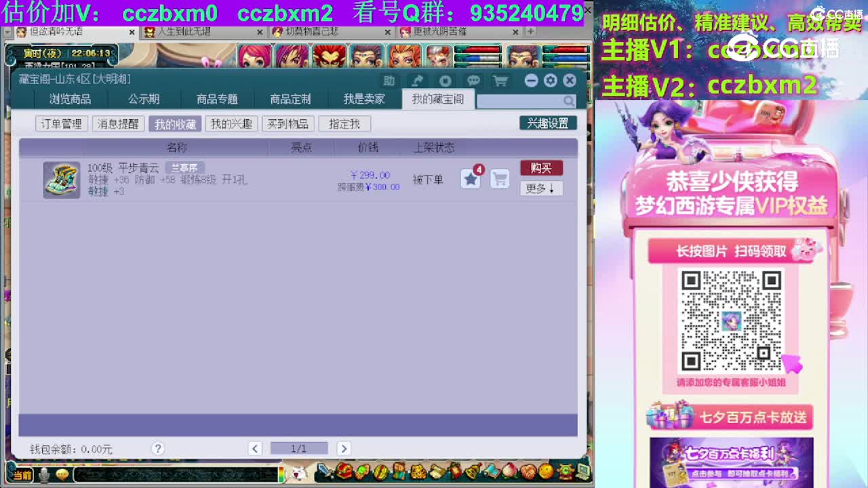Click the yellow chat bubble icon near chat bar
868x488 pixels.
point(62,474)
